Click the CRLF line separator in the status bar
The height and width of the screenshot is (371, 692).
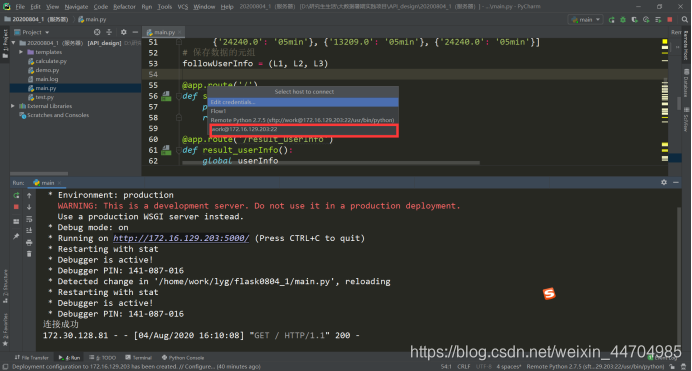(463, 367)
